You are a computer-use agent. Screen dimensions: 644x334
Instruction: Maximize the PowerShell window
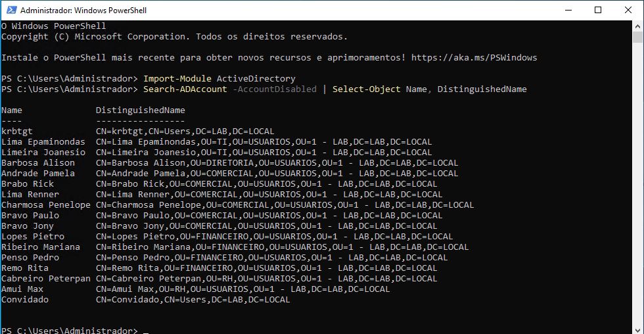tap(598, 10)
